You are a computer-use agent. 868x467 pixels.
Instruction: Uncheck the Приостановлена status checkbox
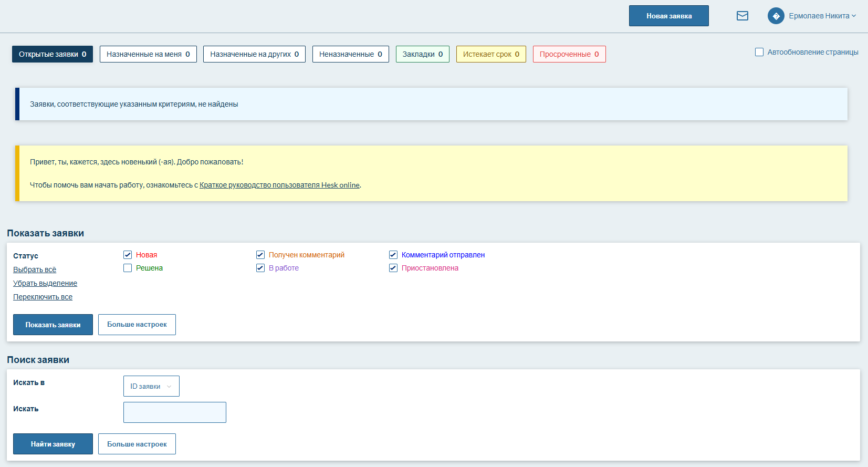point(393,268)
